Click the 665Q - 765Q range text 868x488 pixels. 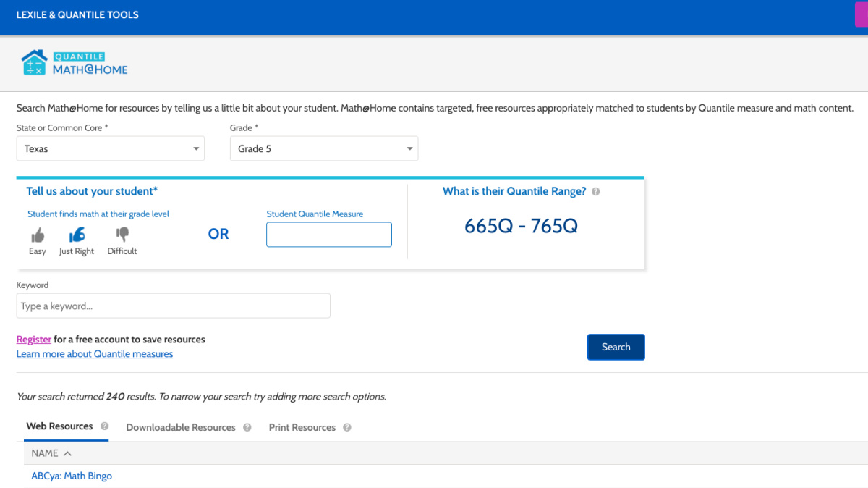point(521,226)
